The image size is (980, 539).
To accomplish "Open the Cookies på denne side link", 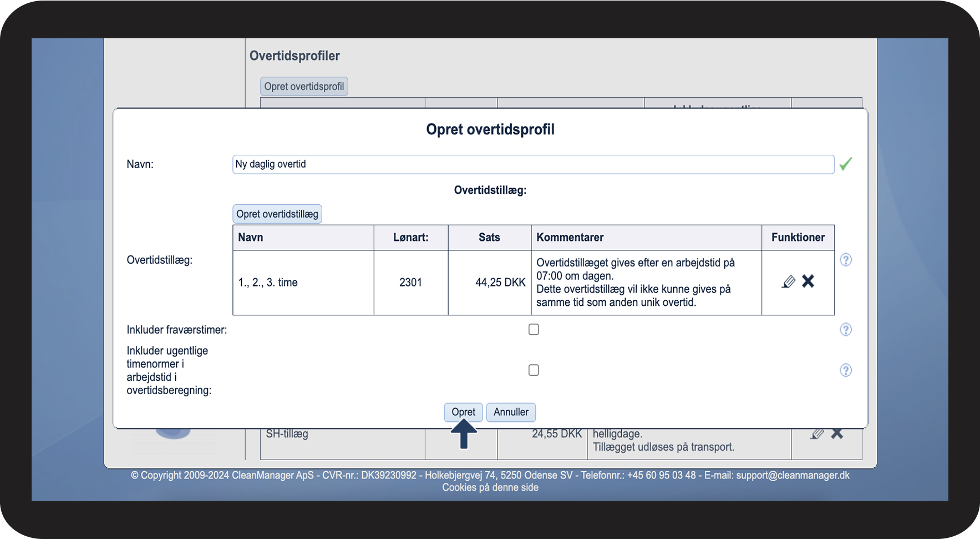I will [490, 487].
